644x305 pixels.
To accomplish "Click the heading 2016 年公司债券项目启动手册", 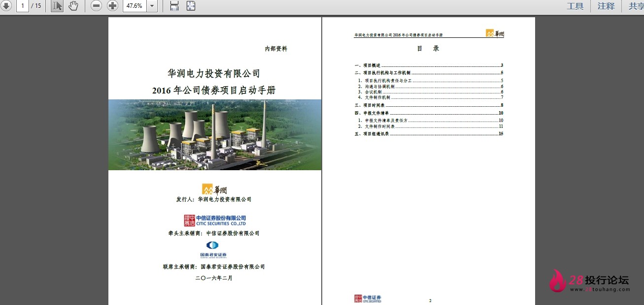I will 214,91.
